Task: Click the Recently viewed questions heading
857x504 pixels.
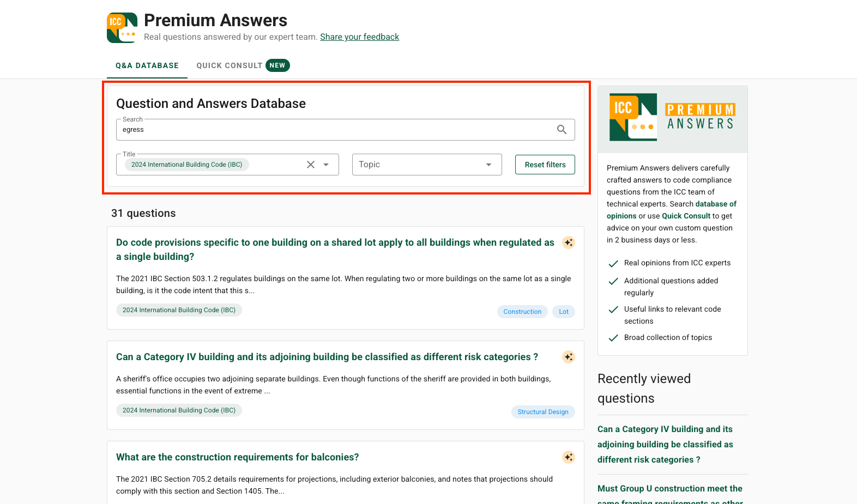Action: pyautogui.click(x=644, y=388)
